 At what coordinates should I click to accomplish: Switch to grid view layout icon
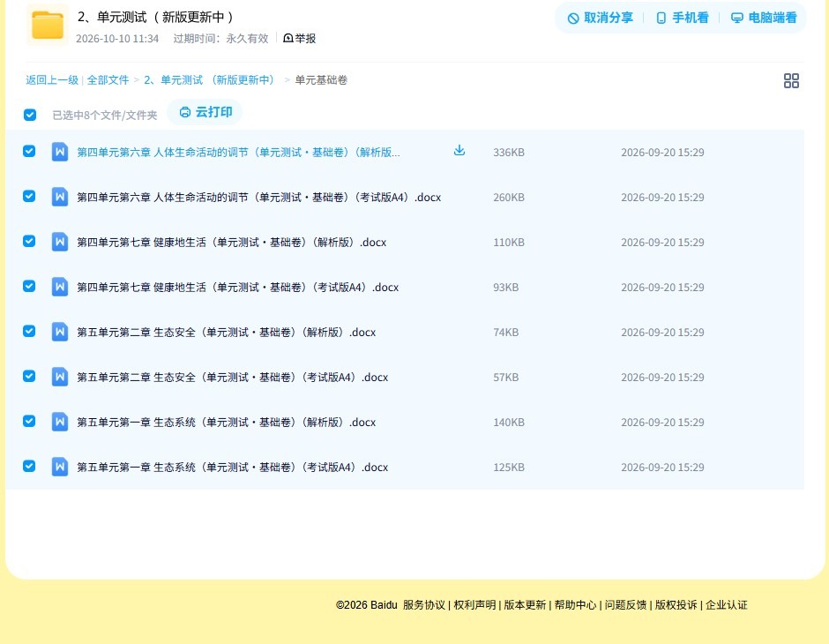coord(791,81)
